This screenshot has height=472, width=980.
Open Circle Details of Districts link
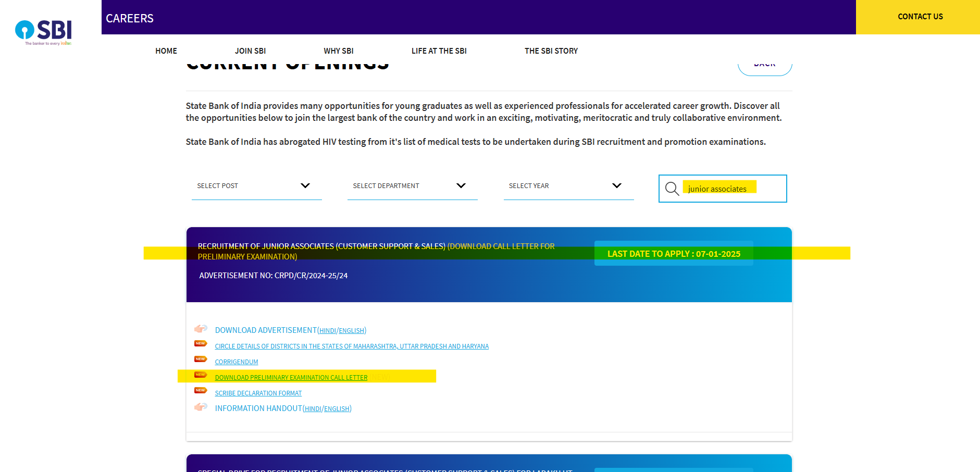tap(352, 346)
